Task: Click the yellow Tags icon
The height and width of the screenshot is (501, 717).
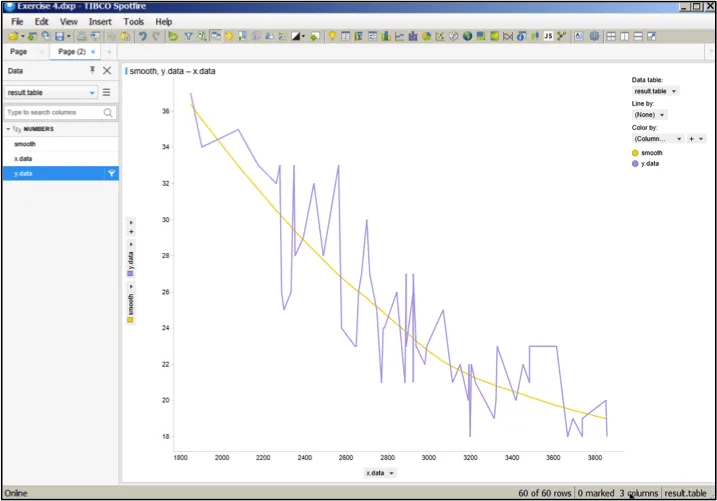Action: [229, 36]
